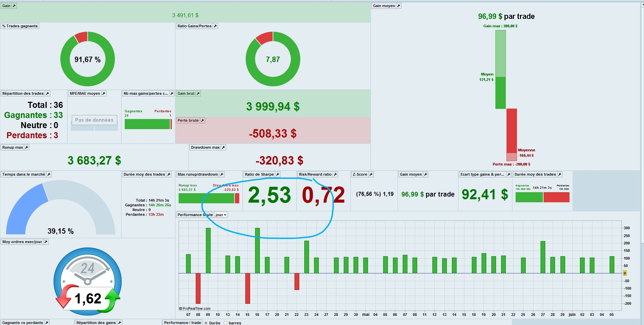
Task: Open wrench beside Ecart type gains & per...
Action: (509, 174)
